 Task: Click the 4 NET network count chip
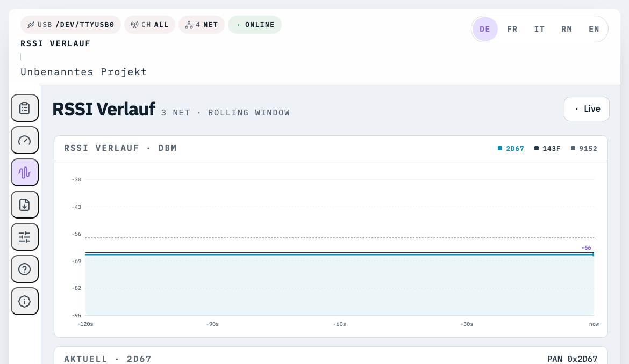[x=201, y=25]
